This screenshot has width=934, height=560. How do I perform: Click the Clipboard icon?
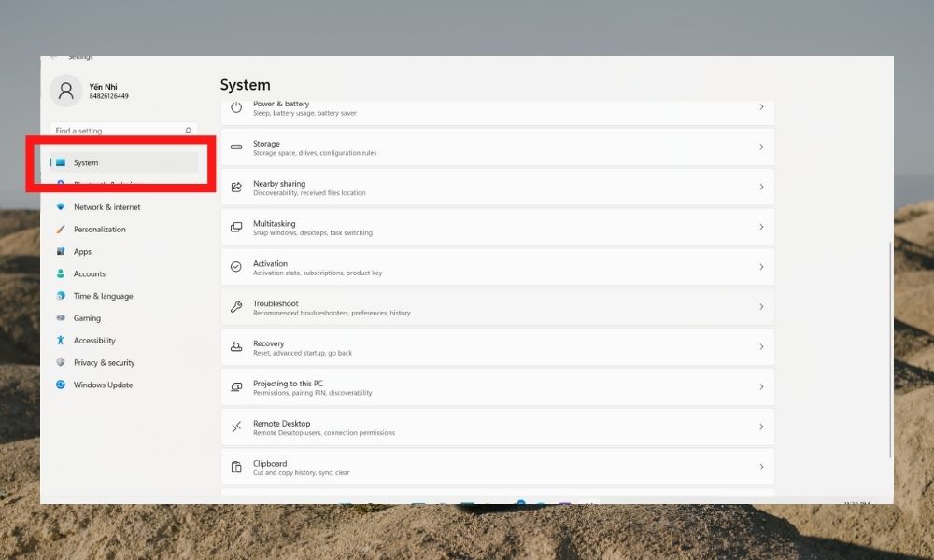pos(235,467)
